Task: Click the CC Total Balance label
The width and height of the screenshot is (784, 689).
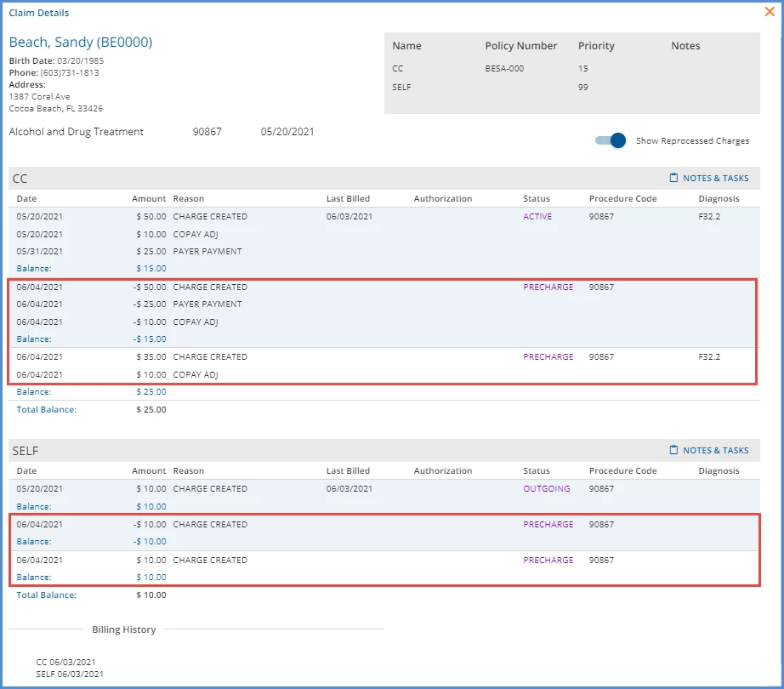Action: click(x=47, y=409)
